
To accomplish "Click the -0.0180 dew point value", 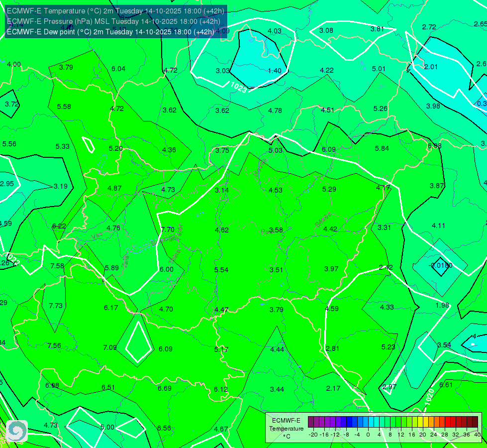I will 440,265.
